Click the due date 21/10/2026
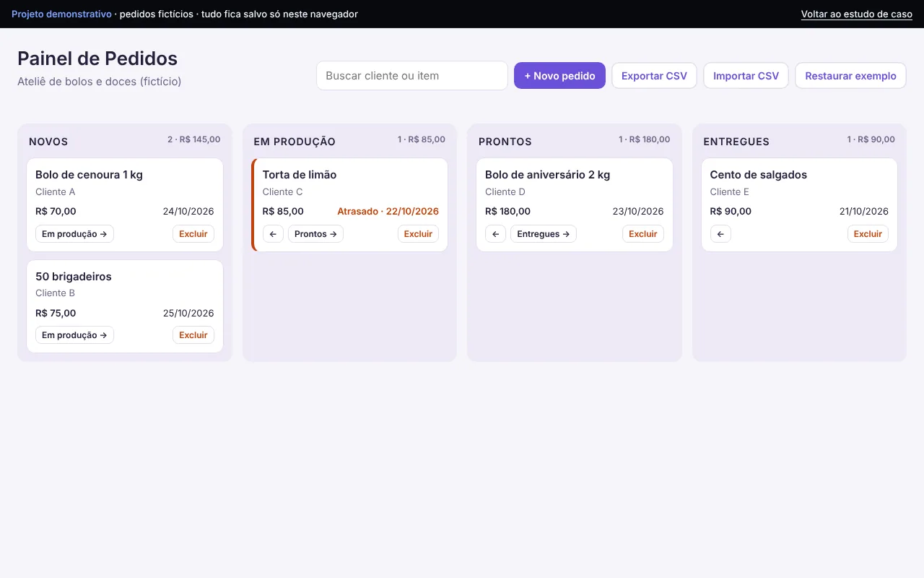This screenshot has width=924, height=578. coord(863,212)
